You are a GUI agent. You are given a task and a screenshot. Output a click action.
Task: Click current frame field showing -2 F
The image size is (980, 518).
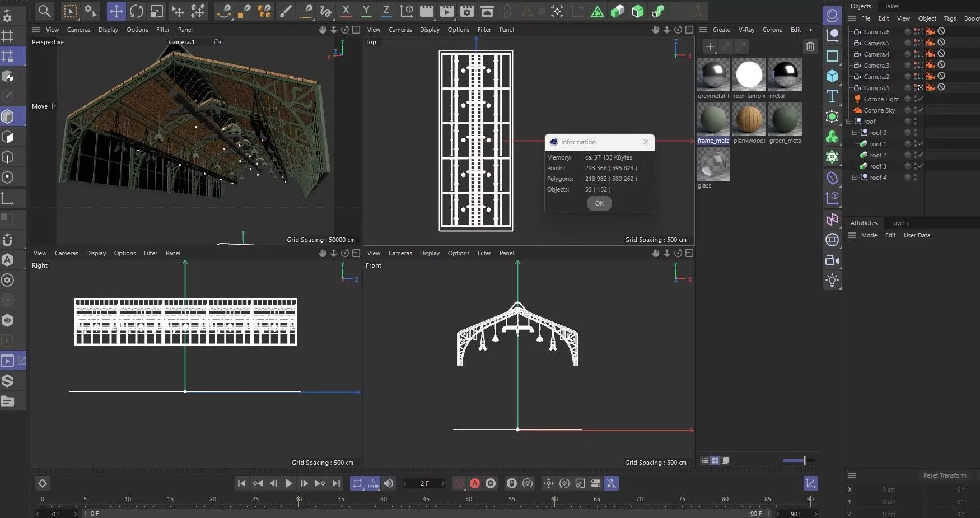[x=424, y=483]
